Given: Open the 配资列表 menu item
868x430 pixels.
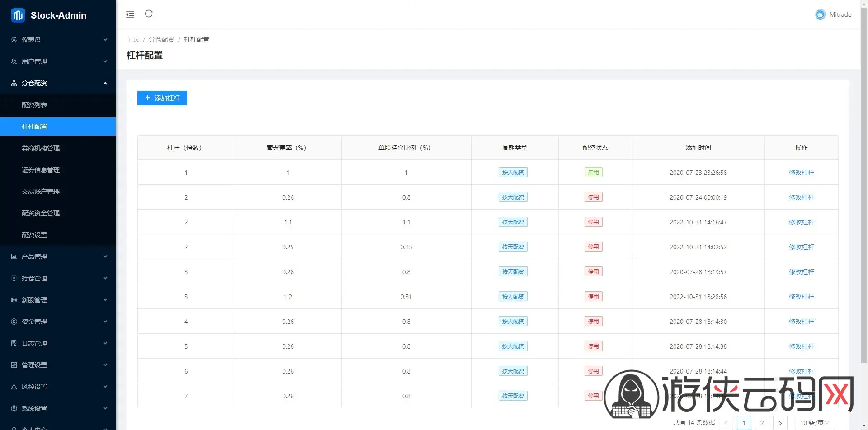Looking at the screenshot, I should [x=58, y=105].
